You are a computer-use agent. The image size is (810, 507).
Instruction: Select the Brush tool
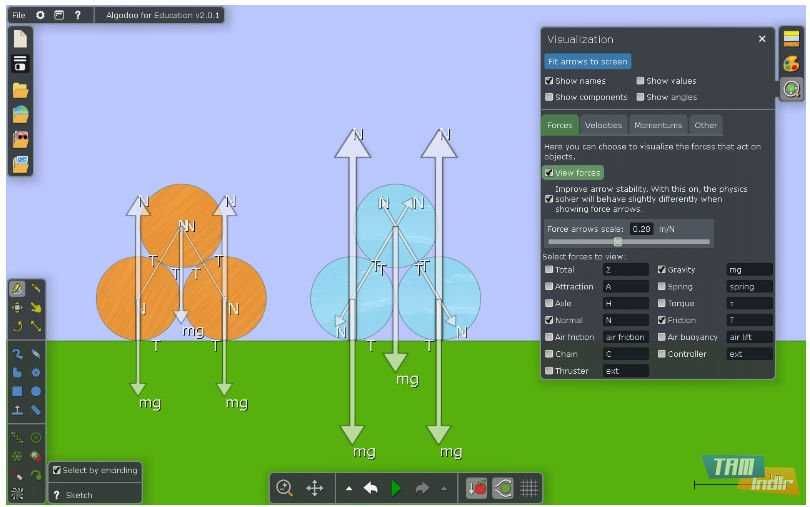(18, 354)
